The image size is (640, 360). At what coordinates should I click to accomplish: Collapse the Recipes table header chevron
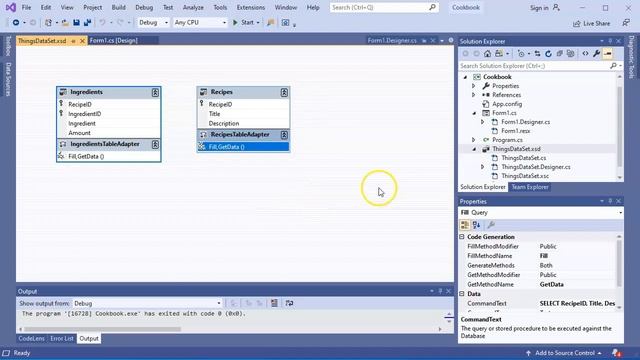click(284, 93)
